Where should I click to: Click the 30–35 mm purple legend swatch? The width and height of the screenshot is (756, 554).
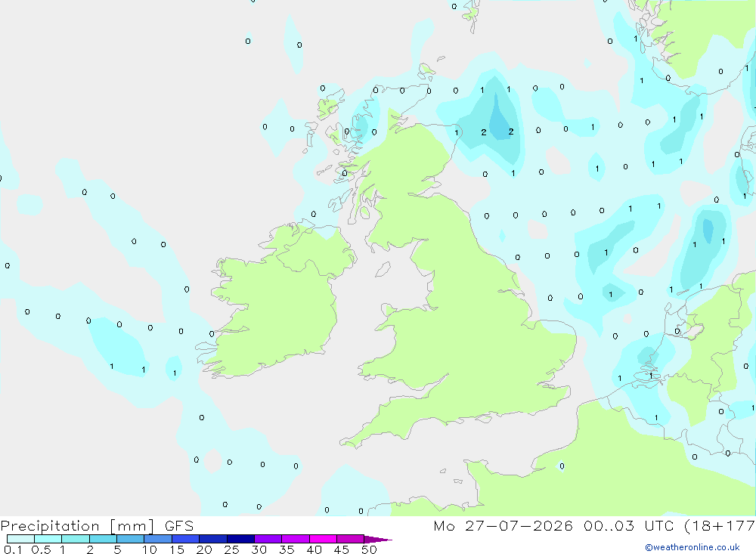[x=268, y=539]
